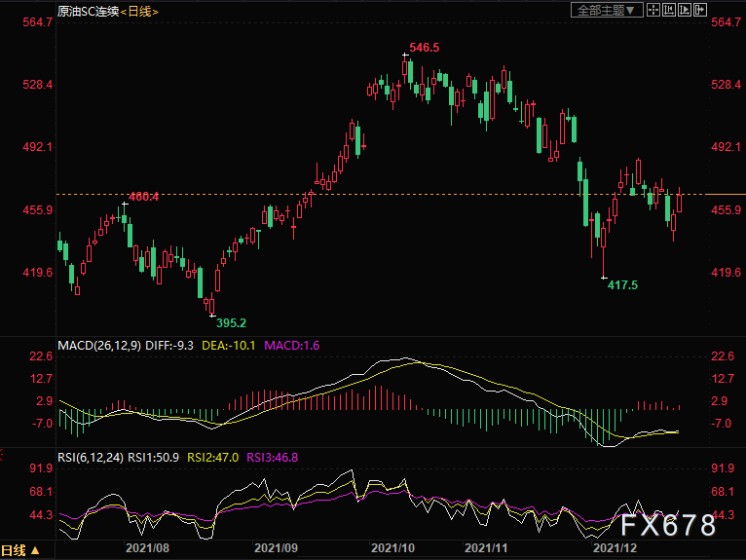
Task: Click the left axis 528.4 price label
Action: [x=38, y=85]
